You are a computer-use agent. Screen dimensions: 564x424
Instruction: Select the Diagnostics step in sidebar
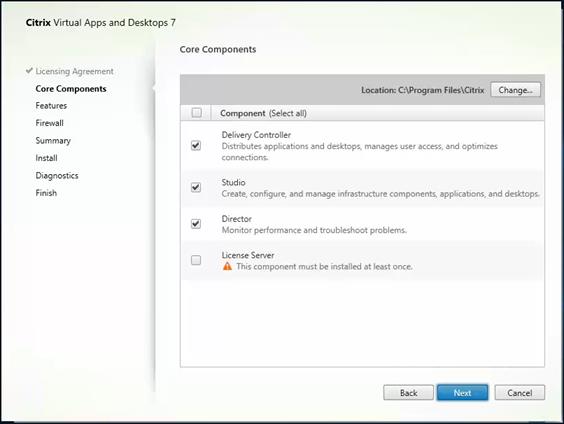pyautogui.click(x=57, y=175)
